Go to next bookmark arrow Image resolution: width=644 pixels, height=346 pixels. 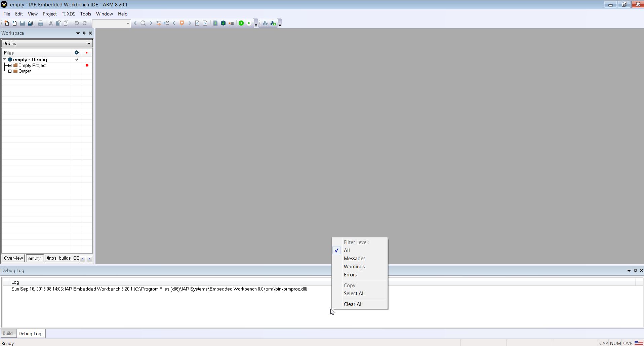pos(190,23)
